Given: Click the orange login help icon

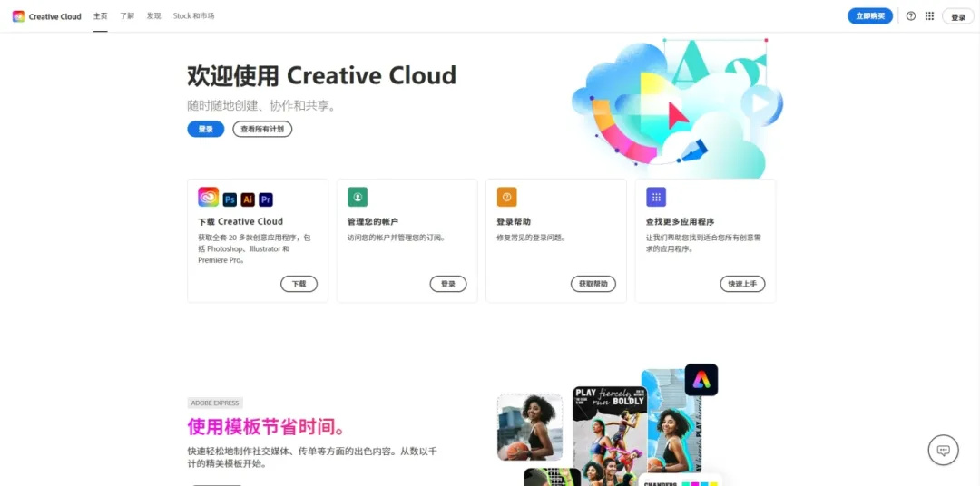Looking at the screenshot, I should click(507, 197).
